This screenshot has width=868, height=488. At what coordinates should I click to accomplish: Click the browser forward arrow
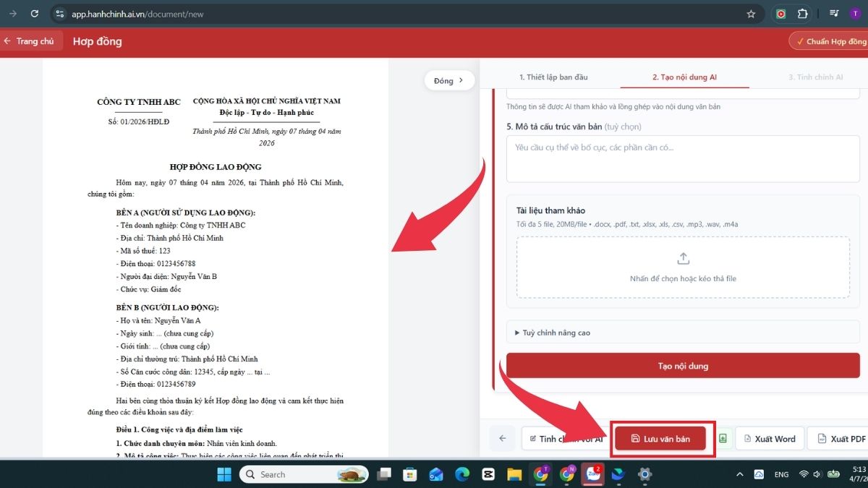click(x=12, y=14)
